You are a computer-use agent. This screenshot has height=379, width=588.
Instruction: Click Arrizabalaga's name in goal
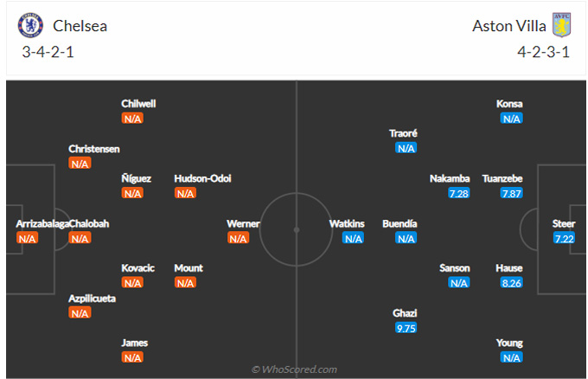[42, 223]
